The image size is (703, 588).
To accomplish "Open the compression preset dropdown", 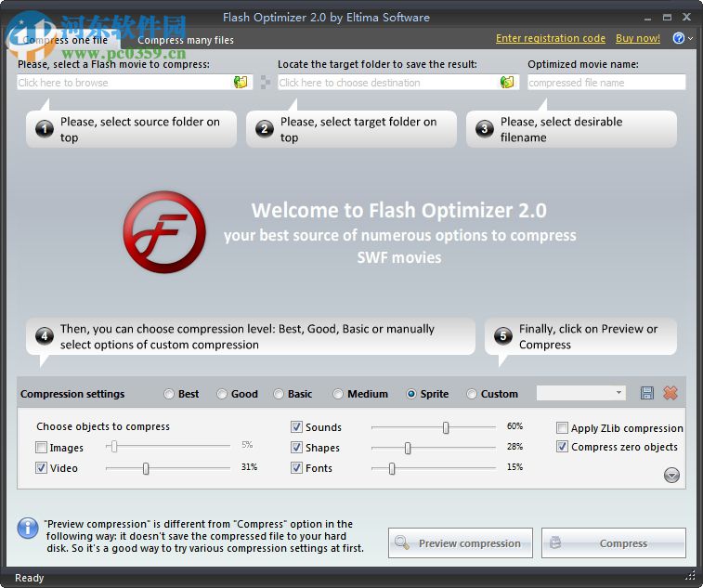I will coord(580,393).
